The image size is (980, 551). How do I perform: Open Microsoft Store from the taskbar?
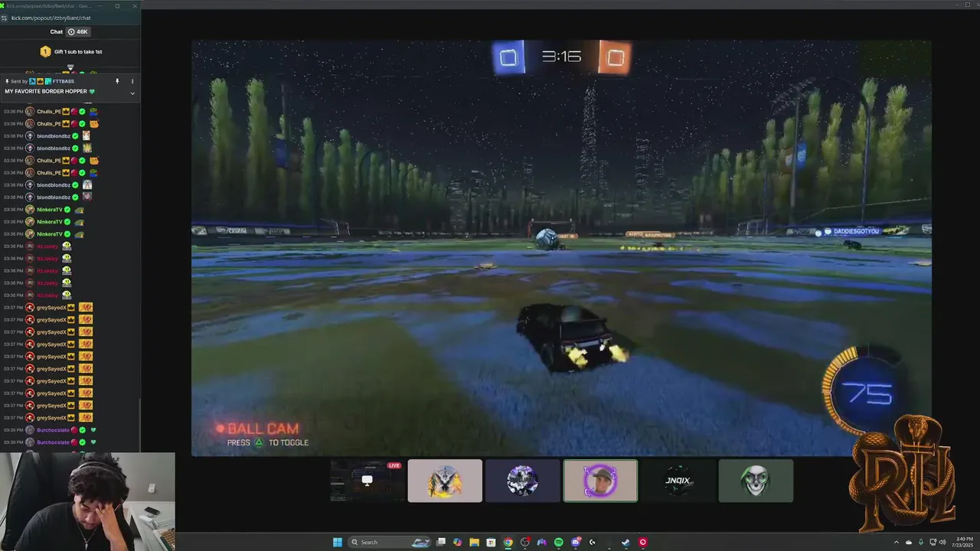(x=491, y=542)
